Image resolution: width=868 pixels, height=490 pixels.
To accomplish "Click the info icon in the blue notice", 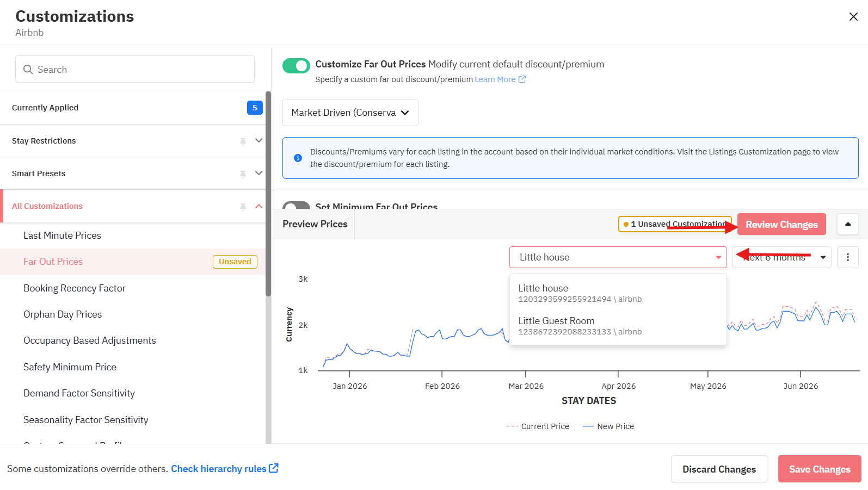I will pos(298,158).
